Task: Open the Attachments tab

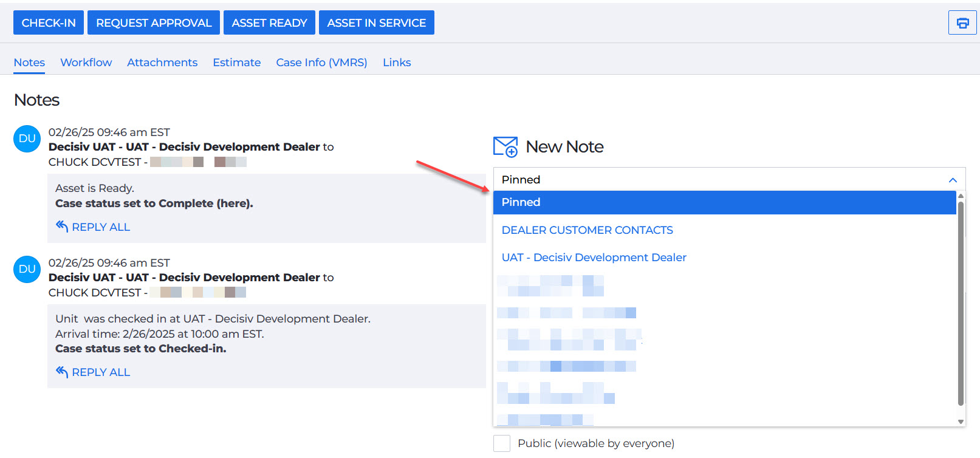Action: 162,63
